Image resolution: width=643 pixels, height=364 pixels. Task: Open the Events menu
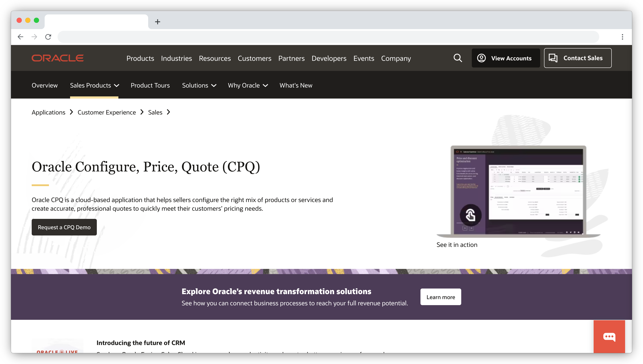click(364, 58)
